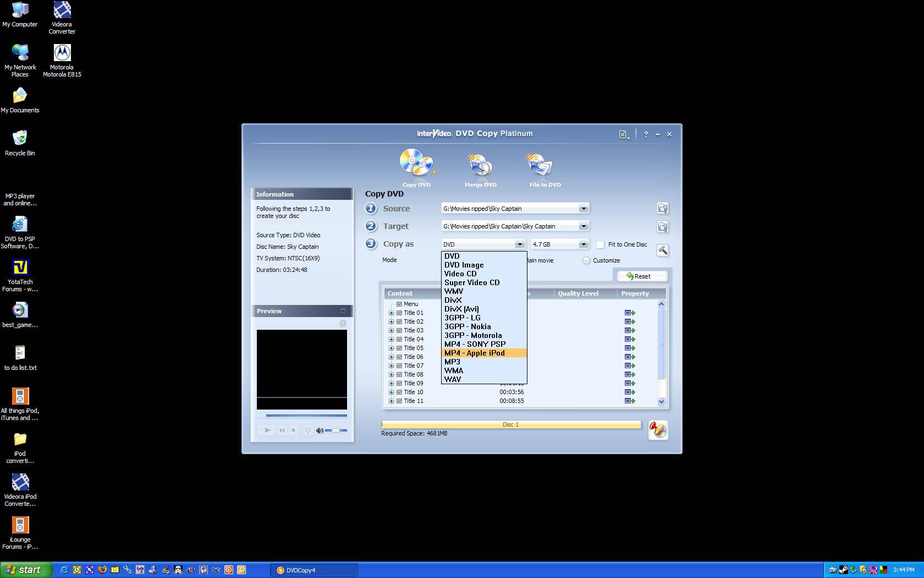
Task: Click the content list scroll-down arrow
Action: coord(661,401)
